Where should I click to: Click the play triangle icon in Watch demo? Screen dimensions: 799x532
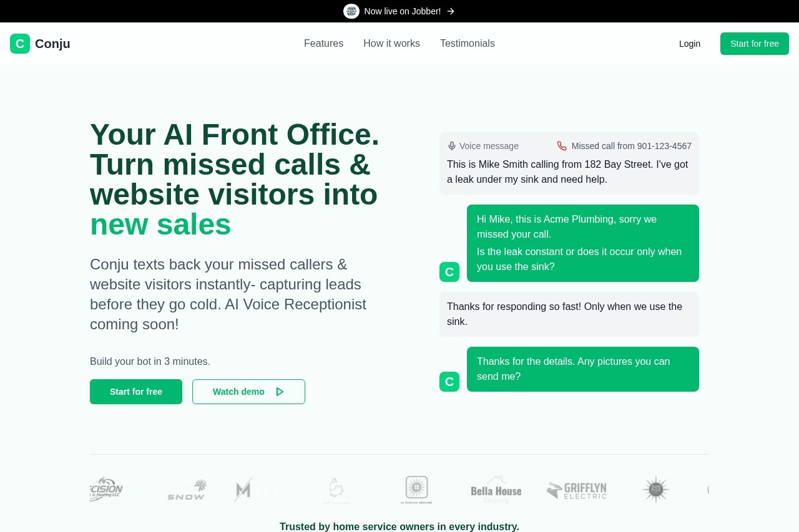coord(280,392)
